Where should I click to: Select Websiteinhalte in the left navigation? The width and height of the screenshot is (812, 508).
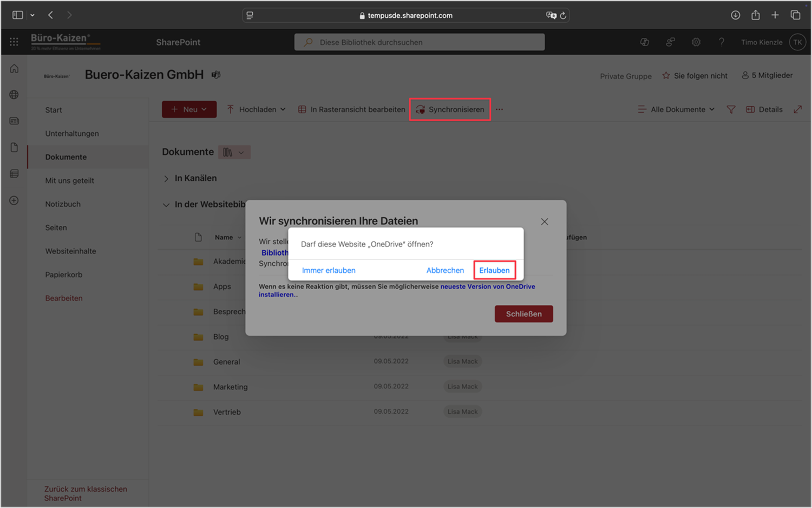[70, 251]
